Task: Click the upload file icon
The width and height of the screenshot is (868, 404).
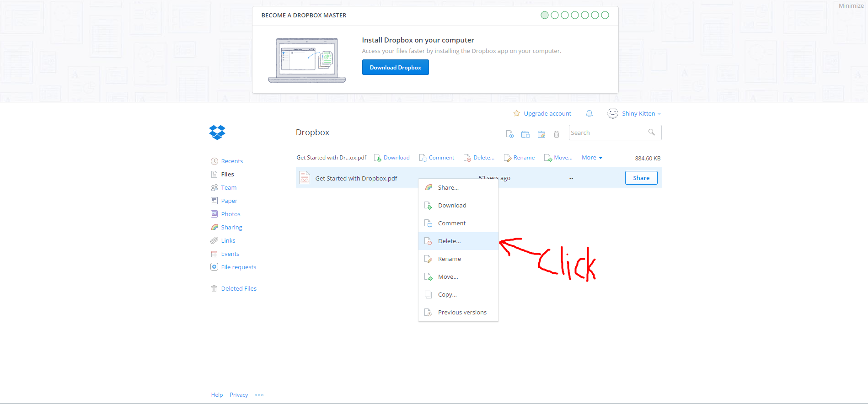Action: pyautogui.click(x=509, y=134)
